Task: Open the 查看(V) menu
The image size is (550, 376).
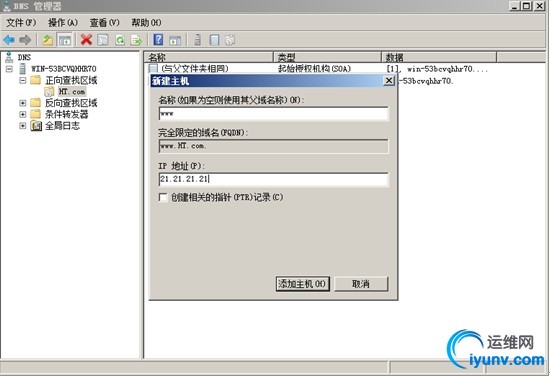Action: (x=105, y=23)
